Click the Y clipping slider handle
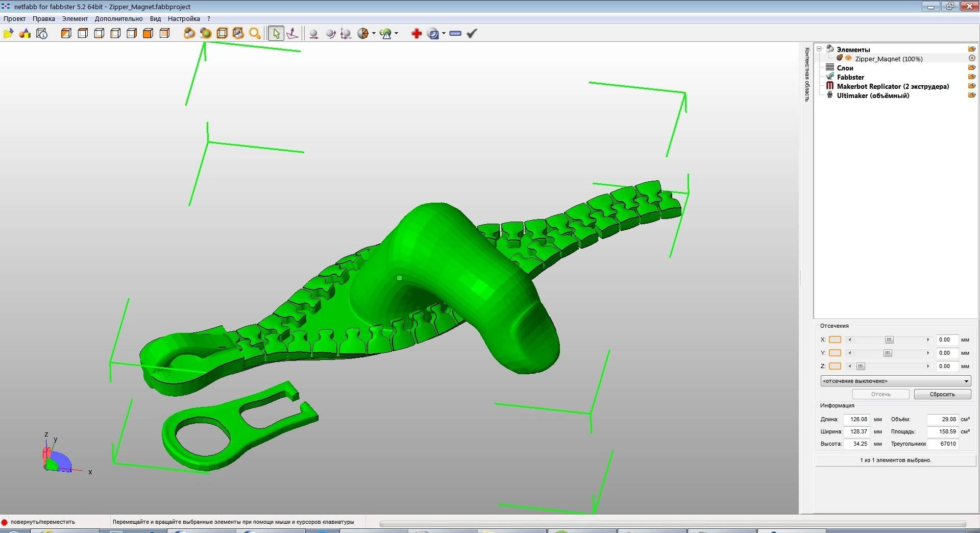The image size is (980, 533). 888,353
